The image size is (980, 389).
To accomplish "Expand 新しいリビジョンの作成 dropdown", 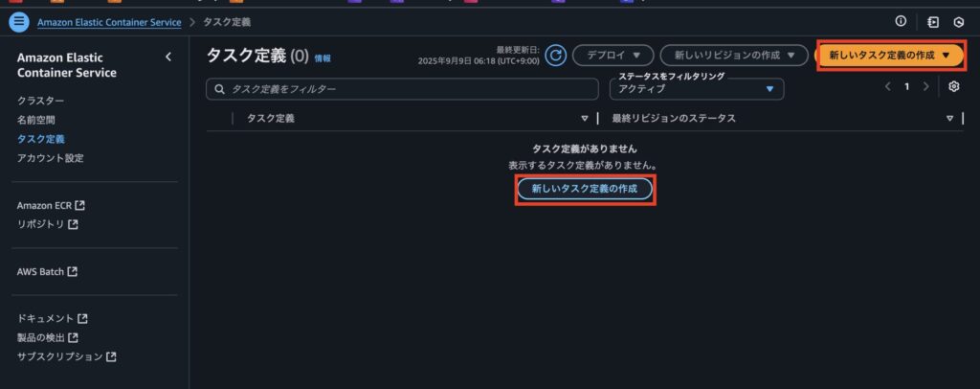I will pos(735,55).
